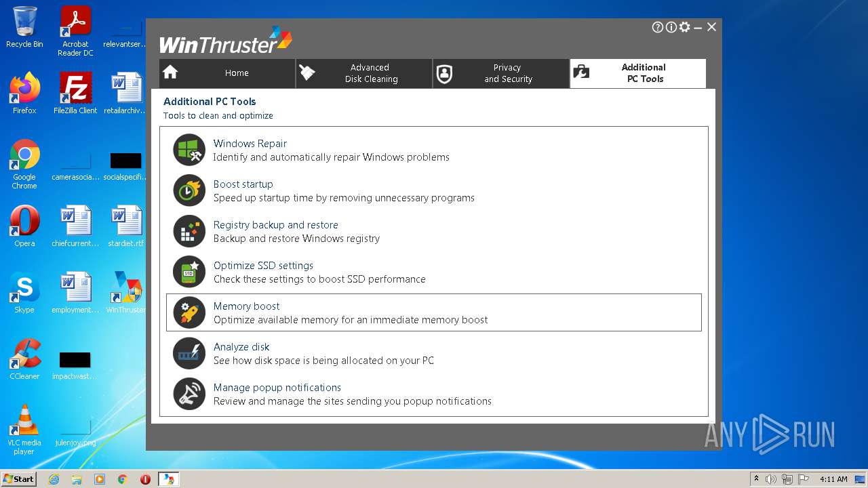Viewport: 868px width, 488px height.
Task: Select WinThruster desktop shortcut
Action: 126,293
